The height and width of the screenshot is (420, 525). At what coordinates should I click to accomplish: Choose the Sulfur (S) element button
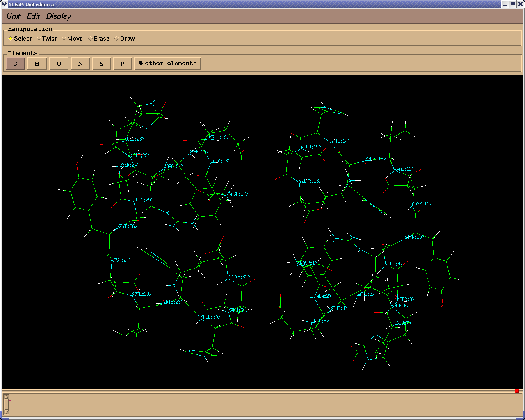coord(101,64)
